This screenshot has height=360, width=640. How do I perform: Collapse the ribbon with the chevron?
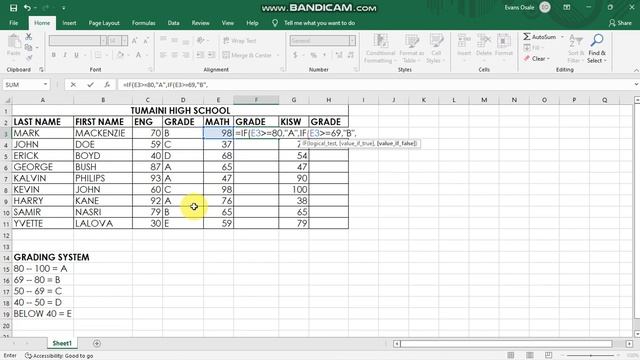636,70
